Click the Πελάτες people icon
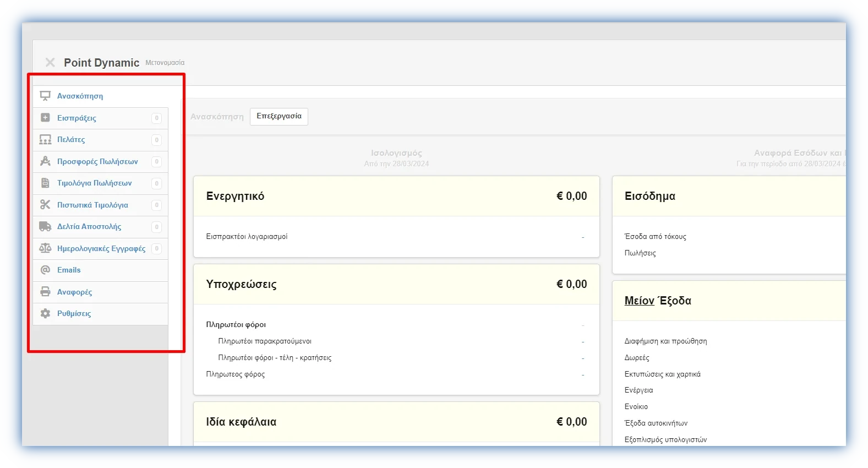The image size is (868, 468). 45,140
